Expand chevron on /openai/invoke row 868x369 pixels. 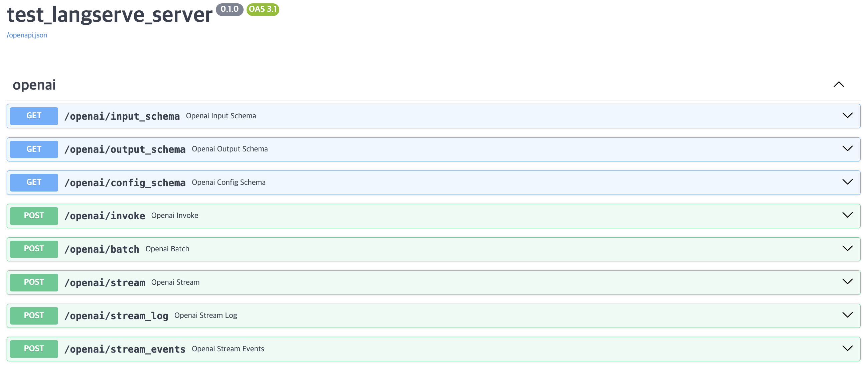[x=847, y=215]
